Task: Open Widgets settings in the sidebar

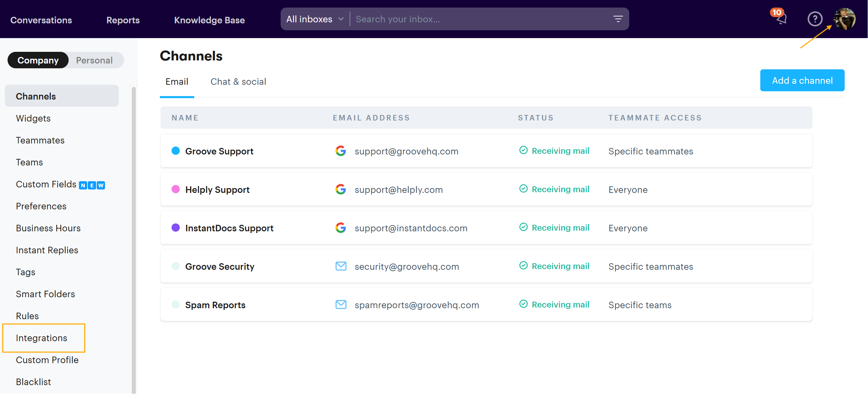Action: tap(33, 118)
